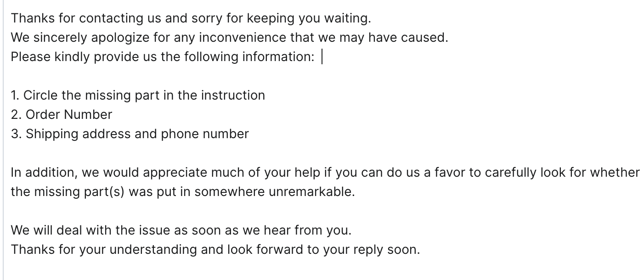Place cursor after 'your reply soon.'
This screenshot has width=644, height=280.
[420, 250]
